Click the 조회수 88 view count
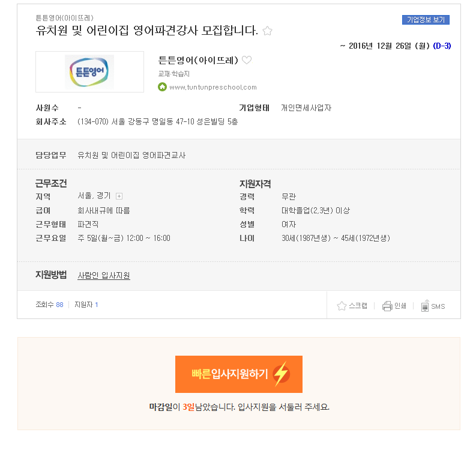Image resolution: width=476 pixels, height=453 pixels. click(x=49, y=305)
